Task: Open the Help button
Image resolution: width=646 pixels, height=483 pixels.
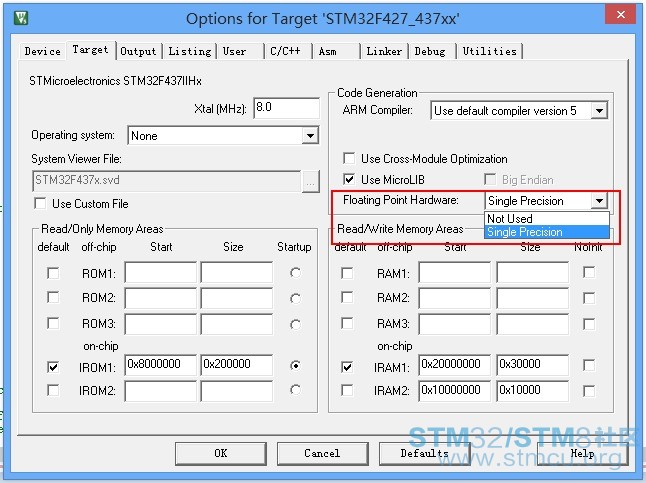Action: point(582,453)
